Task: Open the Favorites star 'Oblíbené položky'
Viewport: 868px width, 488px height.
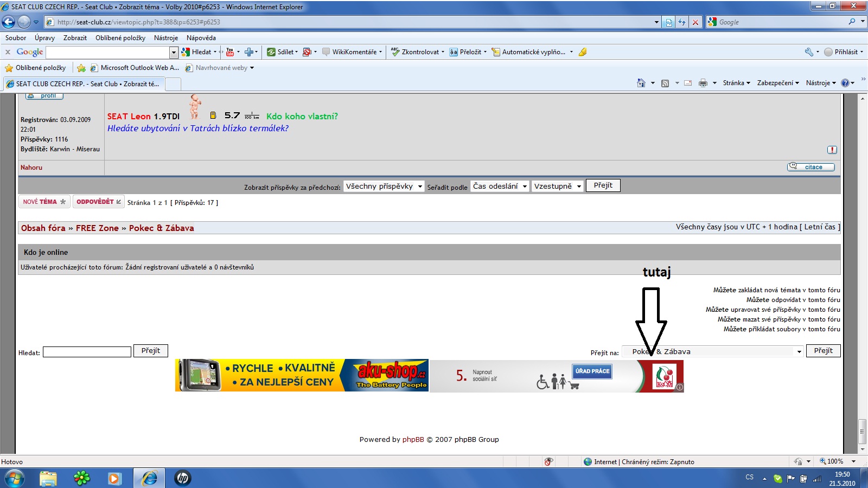Action: 36,68
